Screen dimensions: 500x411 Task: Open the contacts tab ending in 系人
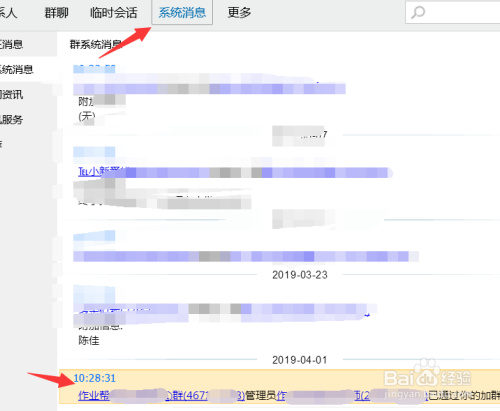coord(8,13)
